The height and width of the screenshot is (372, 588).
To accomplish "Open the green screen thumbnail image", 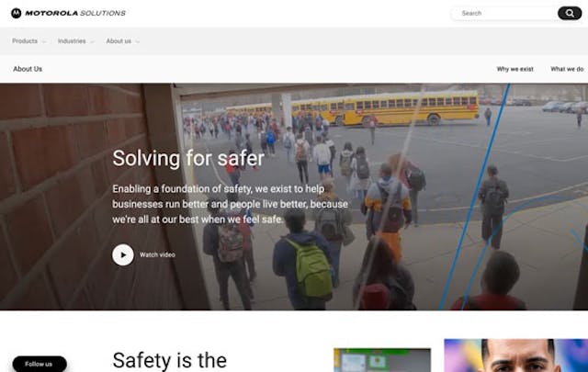I will pyautogui.click(x=382, y=360).
